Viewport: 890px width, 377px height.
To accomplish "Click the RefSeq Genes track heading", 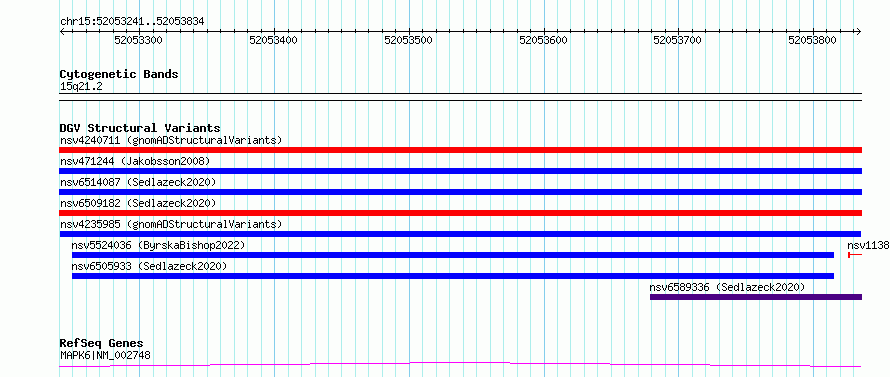I will pyautogui.click(x=102, y=344).
